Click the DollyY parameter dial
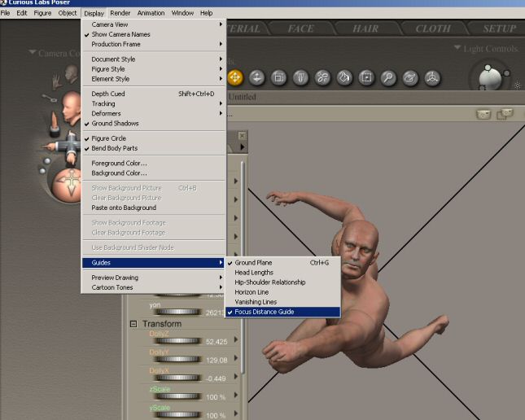The width and height of the screenshot is (525, 420). click(177, 360)
